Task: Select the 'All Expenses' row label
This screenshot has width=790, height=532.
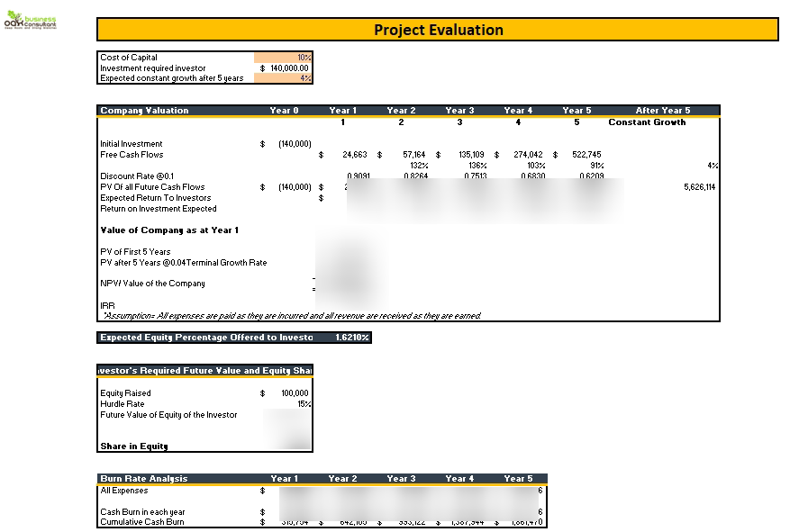Action: [124, 491]
